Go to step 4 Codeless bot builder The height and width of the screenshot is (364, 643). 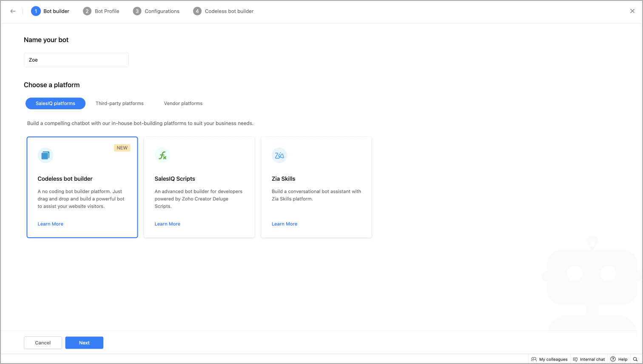(223, 11)
